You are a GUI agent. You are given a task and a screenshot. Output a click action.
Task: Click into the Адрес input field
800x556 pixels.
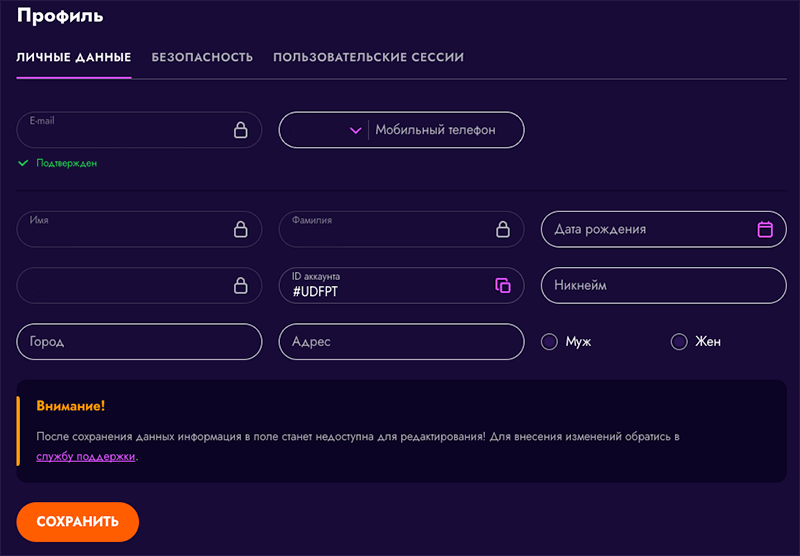(x=401, y=342)
